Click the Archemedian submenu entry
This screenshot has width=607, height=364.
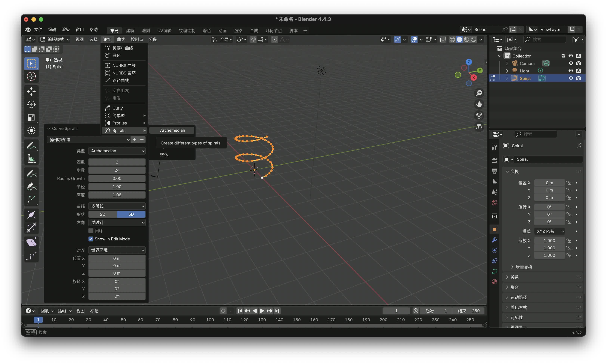[x=172, y=130]
